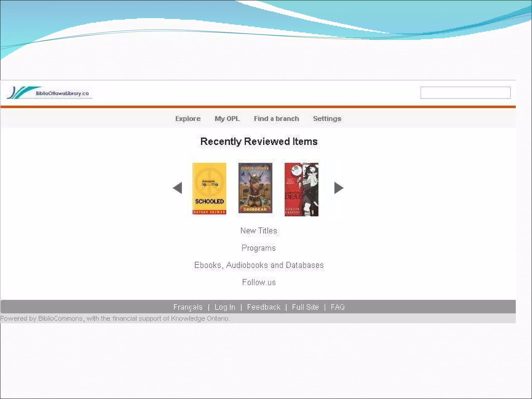The image size is (532, 399).
Task: Expand the Follow us section
Action: 259,282
